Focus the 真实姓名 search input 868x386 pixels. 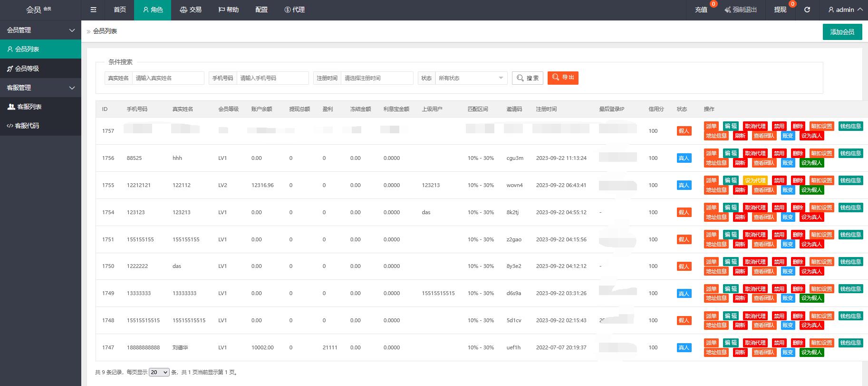[168, 78]
